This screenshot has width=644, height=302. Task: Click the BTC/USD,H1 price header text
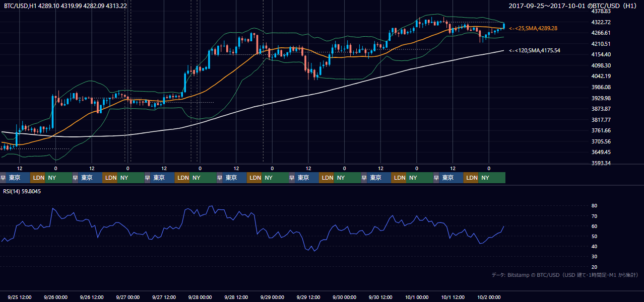click(x=65, y=6)
